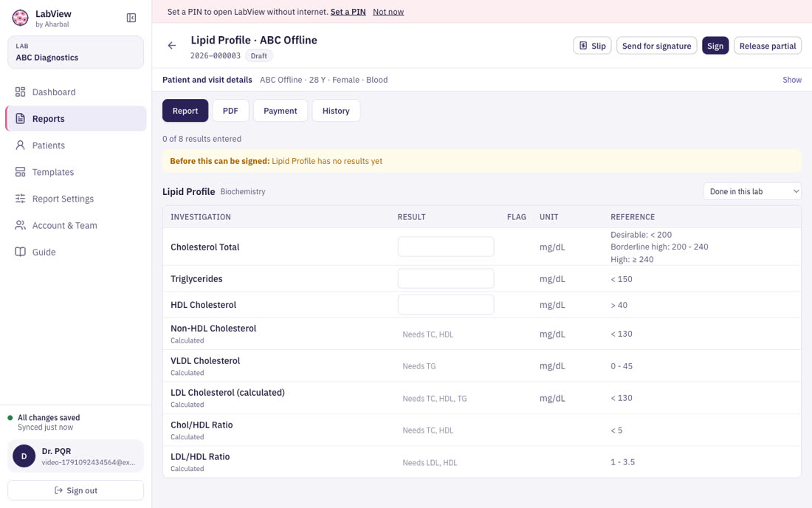Viewport: 812px width, 508px height.
Task: Open the 'Done in this lab' dropdown
Action: pos(752,191)
